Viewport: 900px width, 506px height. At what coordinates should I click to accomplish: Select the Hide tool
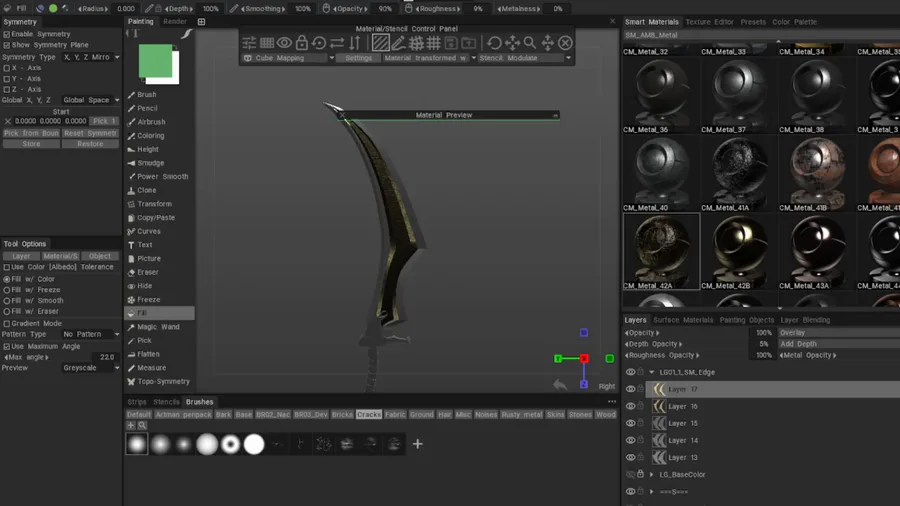pyautogui.click(x=145, y=286)
